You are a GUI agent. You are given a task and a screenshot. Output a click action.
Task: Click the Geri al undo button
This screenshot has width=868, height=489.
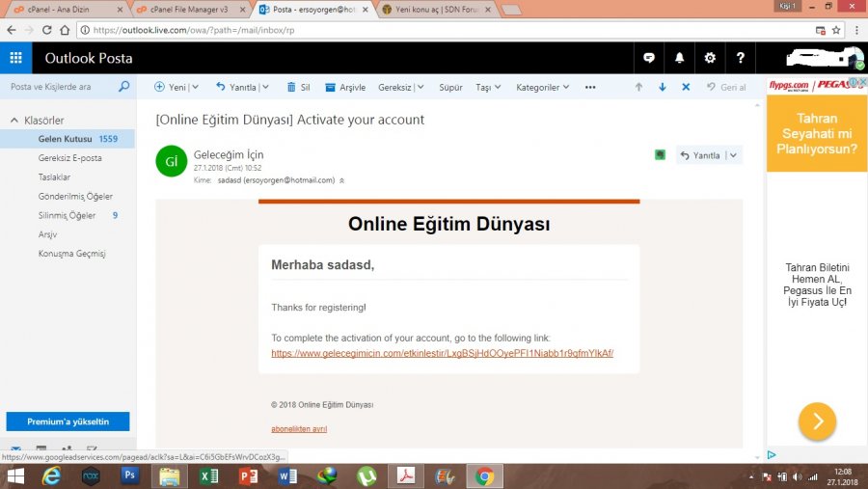click(726, 87)
